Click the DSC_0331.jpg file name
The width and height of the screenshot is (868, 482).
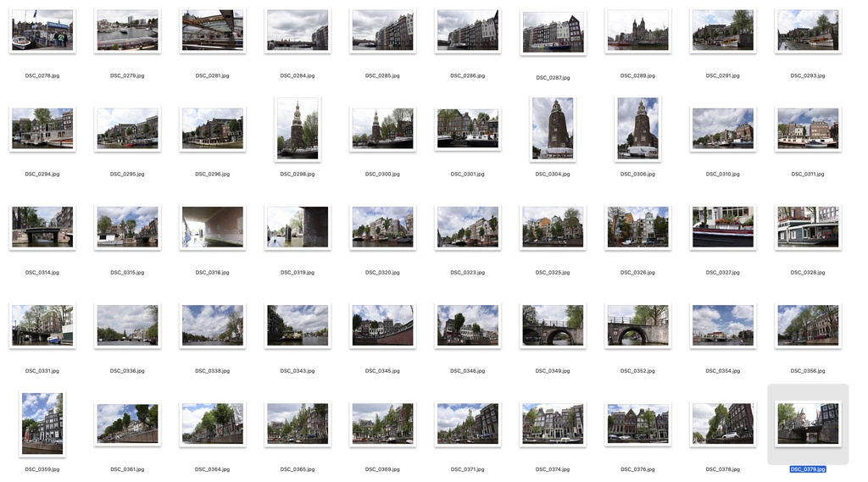[42, 371]
